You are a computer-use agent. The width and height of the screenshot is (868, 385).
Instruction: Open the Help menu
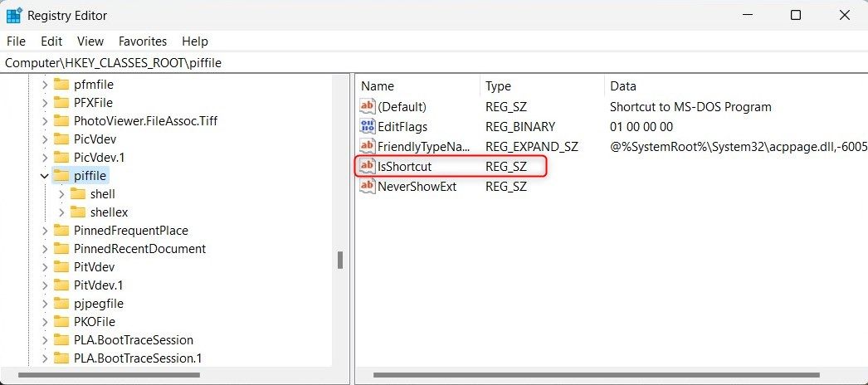click(x=195, y=41)
